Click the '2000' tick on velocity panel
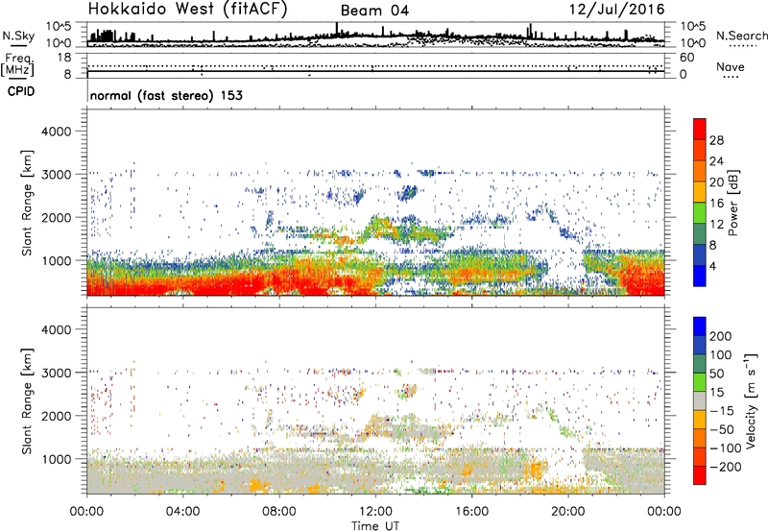 pyautogui.click(x=56, y=416)
